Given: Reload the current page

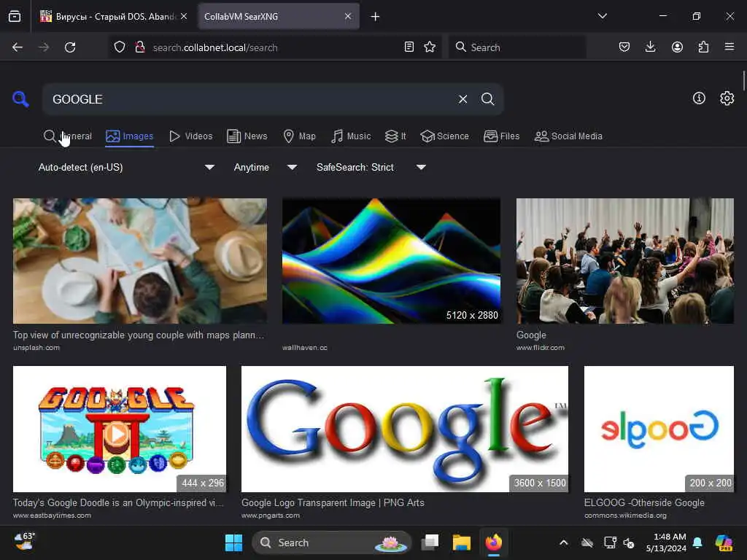Looking at the screenshot, I should (x=70, y=47).
